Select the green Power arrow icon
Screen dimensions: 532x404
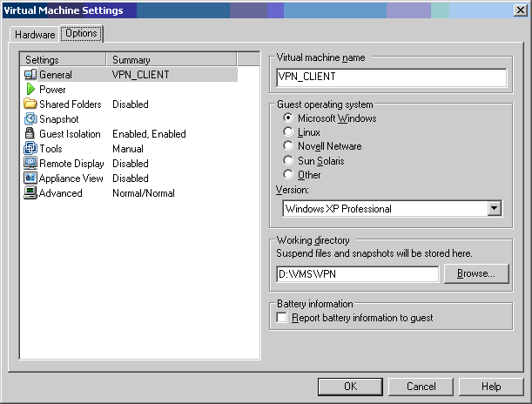coord(30,90)
